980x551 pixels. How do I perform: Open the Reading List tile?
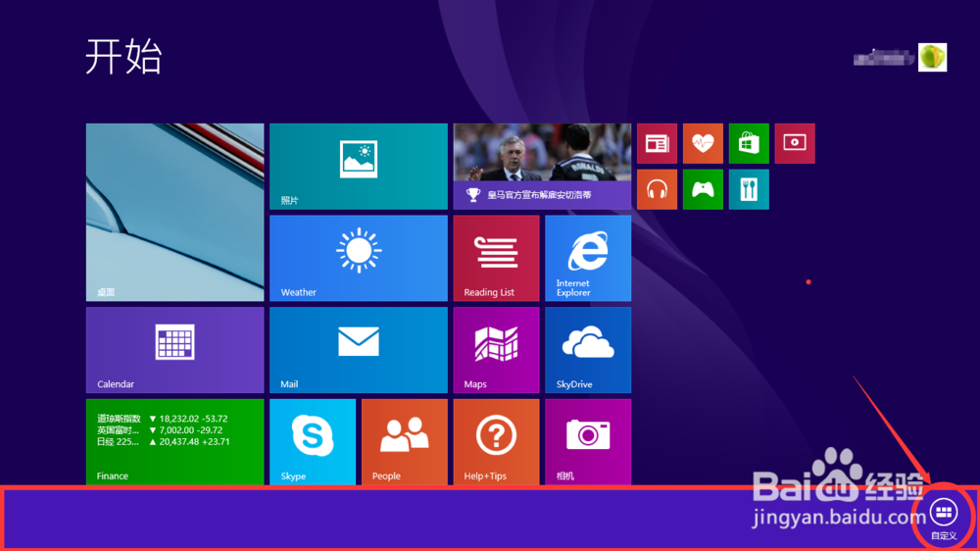(496, 258)
